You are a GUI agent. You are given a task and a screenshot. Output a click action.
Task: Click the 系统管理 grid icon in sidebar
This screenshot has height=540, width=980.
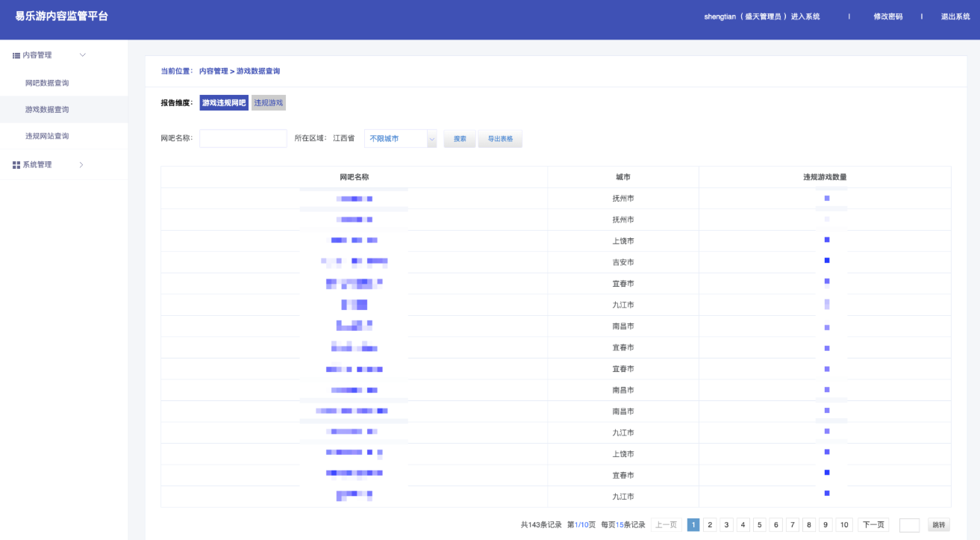coord(16,164)
